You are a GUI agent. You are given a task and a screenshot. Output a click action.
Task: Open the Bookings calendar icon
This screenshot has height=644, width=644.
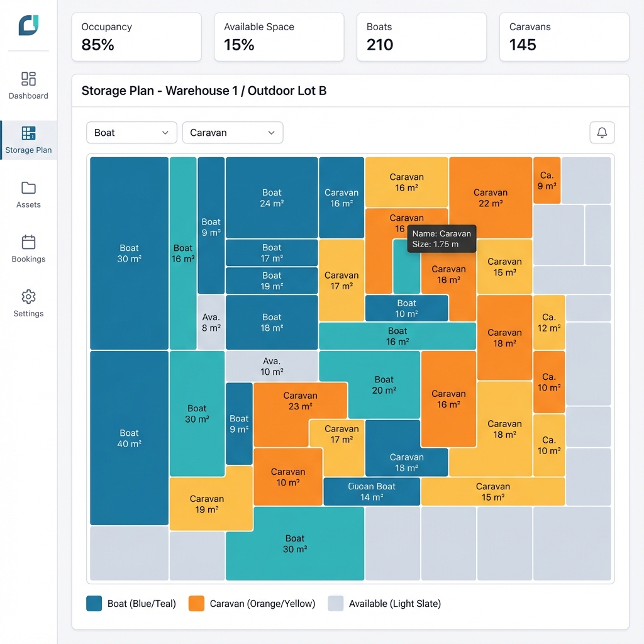point(28,242)
